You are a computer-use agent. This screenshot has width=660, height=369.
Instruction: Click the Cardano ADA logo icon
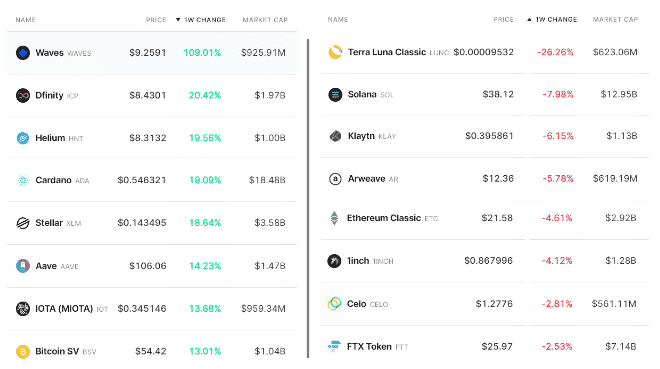[23, 180]
